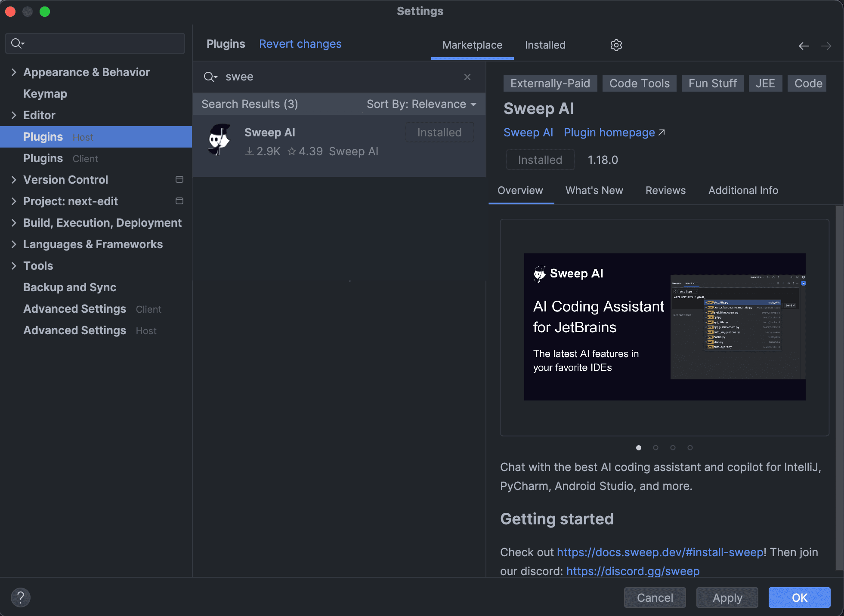844x616 pixels.
Task: Open the Sweep AI vendor link
Action: (528, 132)
